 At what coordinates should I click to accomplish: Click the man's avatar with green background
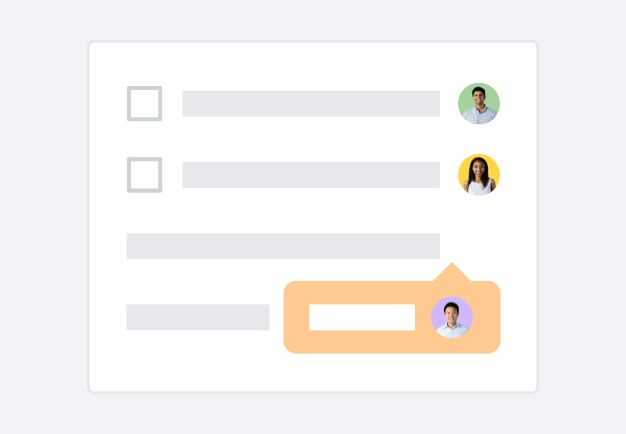478,103
